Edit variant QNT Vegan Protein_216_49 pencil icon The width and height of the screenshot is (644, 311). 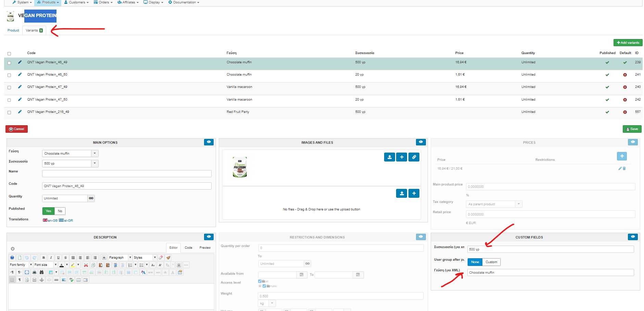[x=20, y=112]
